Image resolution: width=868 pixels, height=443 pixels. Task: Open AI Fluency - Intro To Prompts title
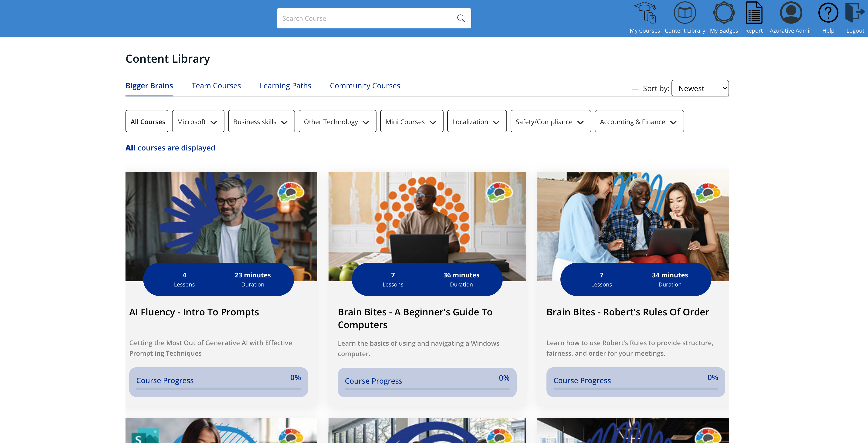(x=194, y=312)
